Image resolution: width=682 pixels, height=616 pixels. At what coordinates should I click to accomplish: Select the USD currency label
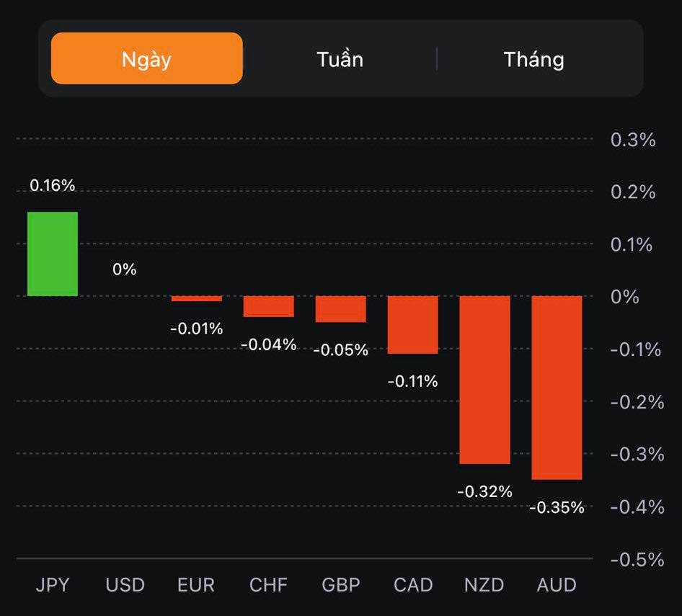(x=125, y=584)
